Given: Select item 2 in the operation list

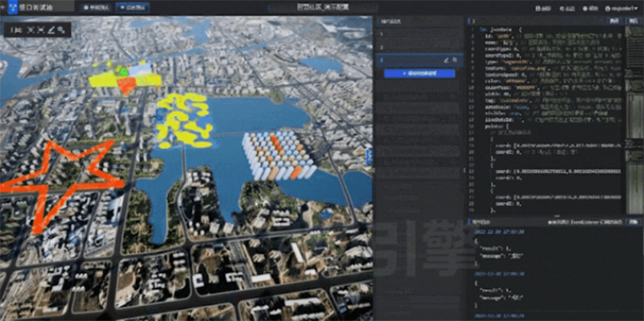Looking at the screenshot, I should (x=419, y=47).
